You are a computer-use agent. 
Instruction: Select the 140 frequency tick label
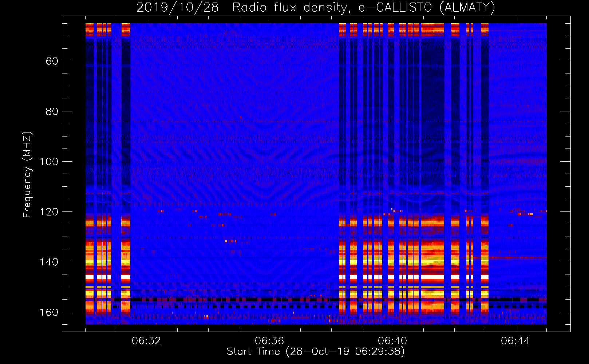click(49, 262)
